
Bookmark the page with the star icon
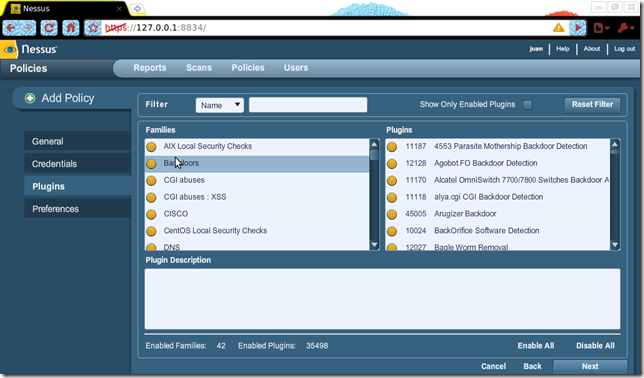93,28
